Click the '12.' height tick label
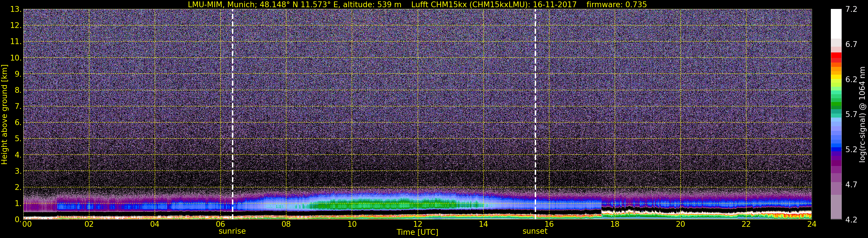 [16, 25]
